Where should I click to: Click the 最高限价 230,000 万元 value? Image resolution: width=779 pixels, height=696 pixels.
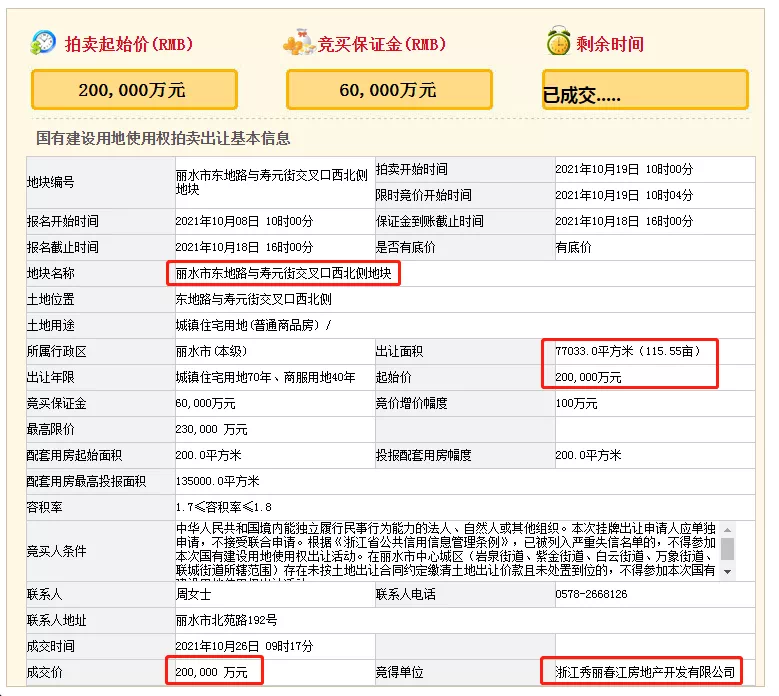(211, 429)
